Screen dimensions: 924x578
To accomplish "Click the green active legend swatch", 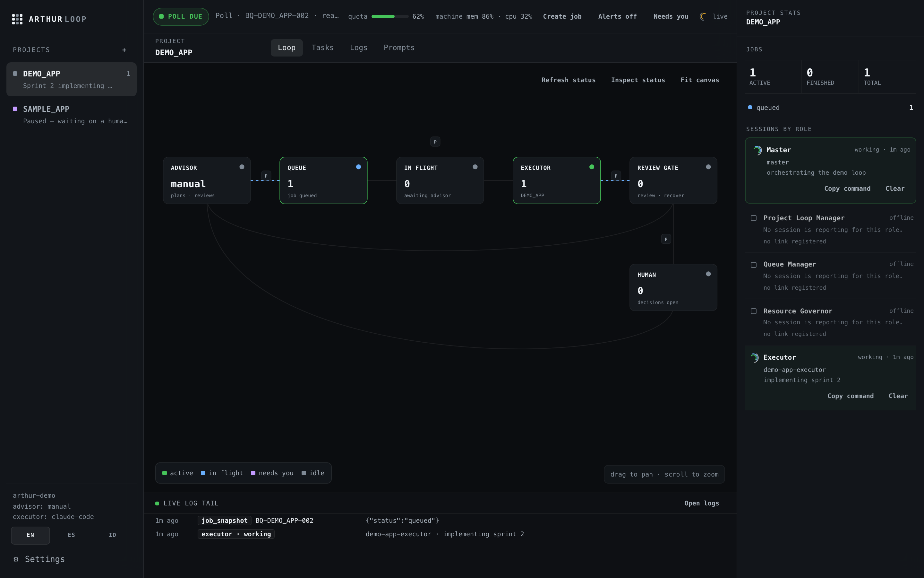I will click(x=165, y=473).
